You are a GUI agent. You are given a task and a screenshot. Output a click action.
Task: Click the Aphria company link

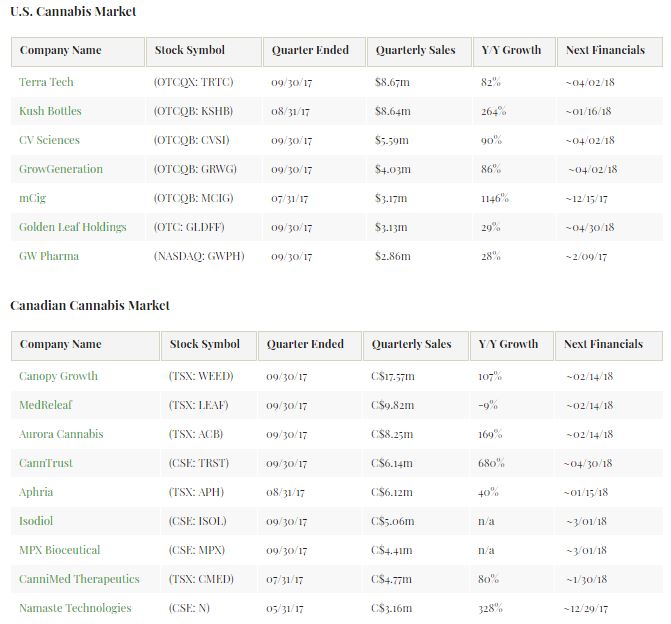(36, 492)
